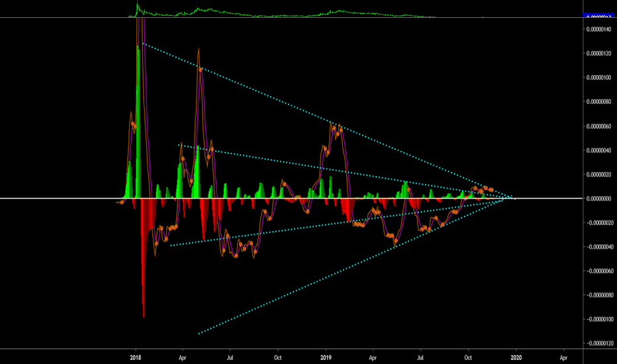Click the blue current price tag on price axis
The width and height of the screenshot is (617, 364).
coord(598,16)
